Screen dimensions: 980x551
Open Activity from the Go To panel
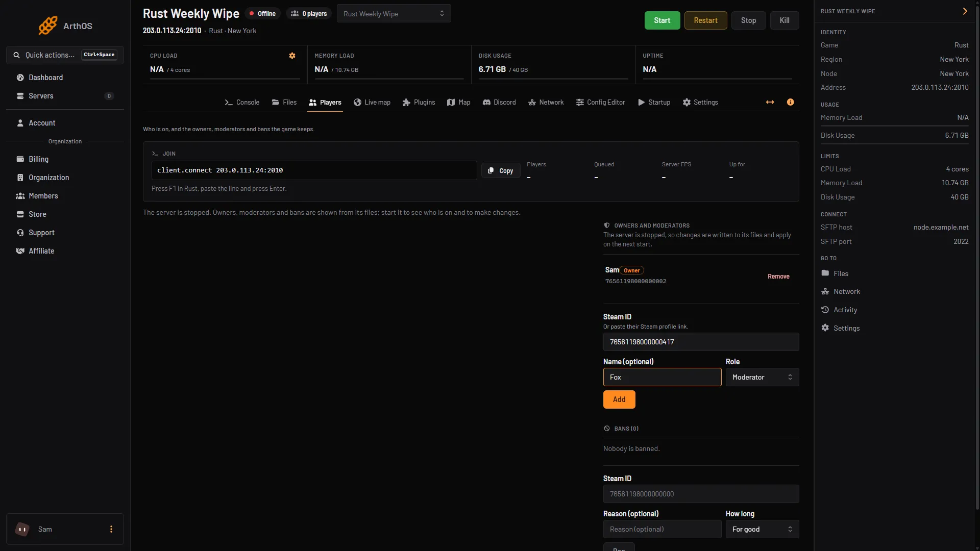click(x=839, y=310)
